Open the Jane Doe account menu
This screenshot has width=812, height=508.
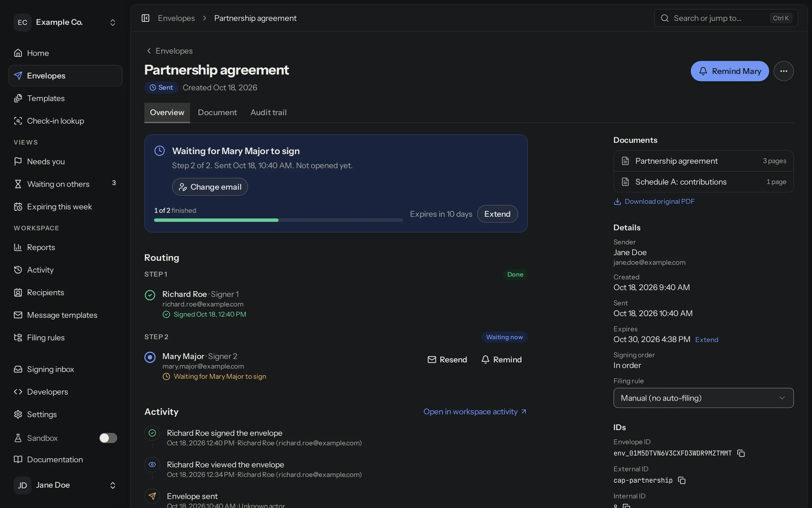pos(65,485)
